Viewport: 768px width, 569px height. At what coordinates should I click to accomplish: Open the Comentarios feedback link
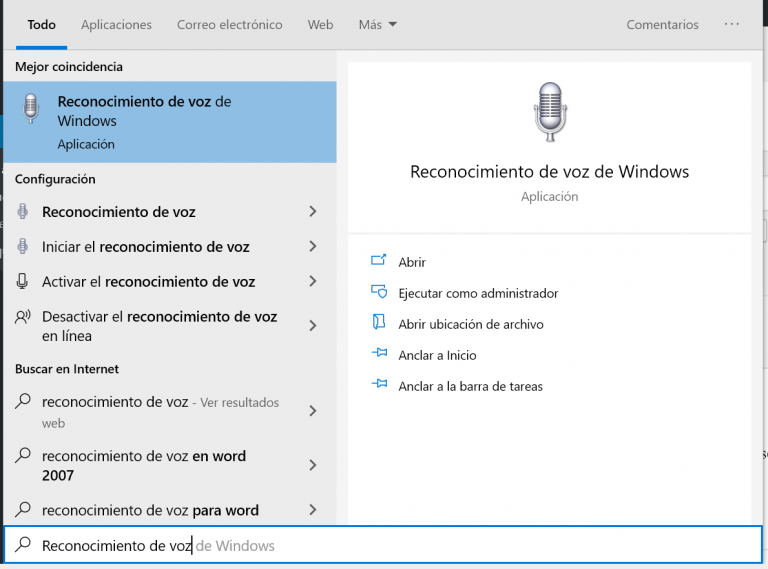[x=662, y=24]
